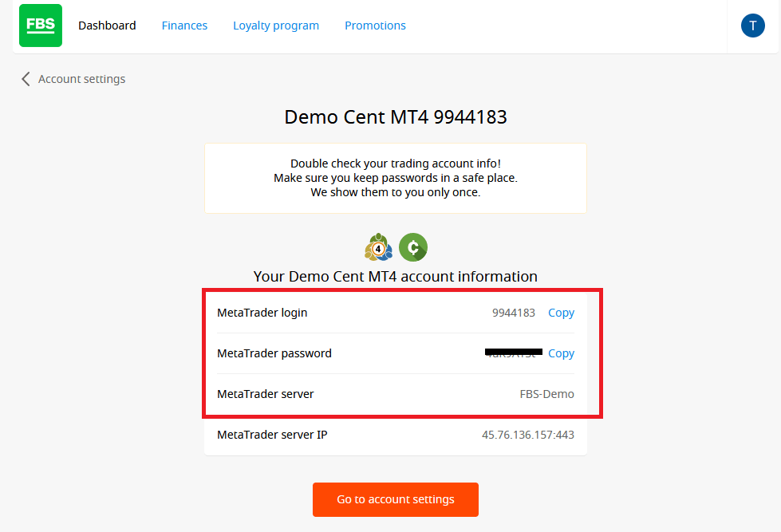Open the Loyalty program page

tap(276, 26)
